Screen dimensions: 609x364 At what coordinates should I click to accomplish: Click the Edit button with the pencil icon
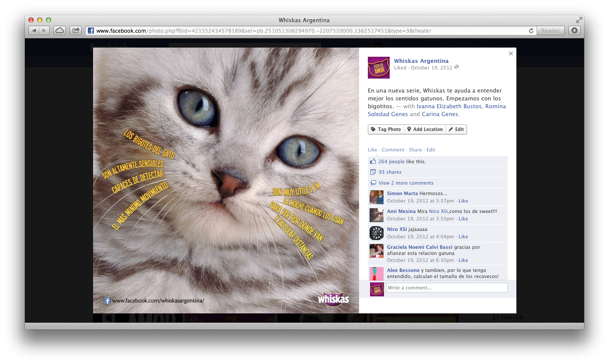(x=456, y=129)
